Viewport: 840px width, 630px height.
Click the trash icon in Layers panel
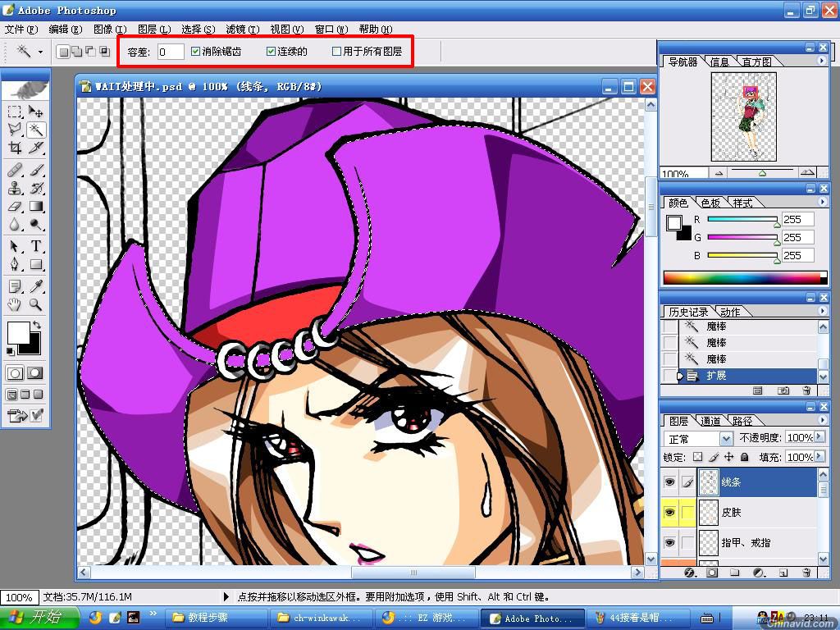pyautogui.click(x=806, y=573)
